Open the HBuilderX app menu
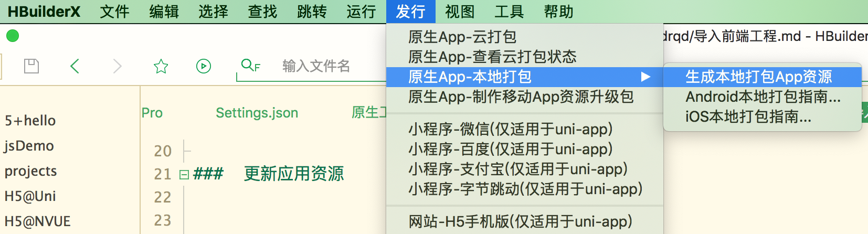This screenshot has height=234, width=868. click(44, 12)
